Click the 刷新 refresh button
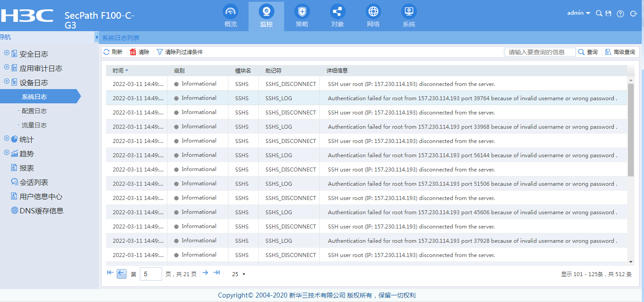Viewport: 644px width, 302px height. pyautogui.click(x=113, y=52)
